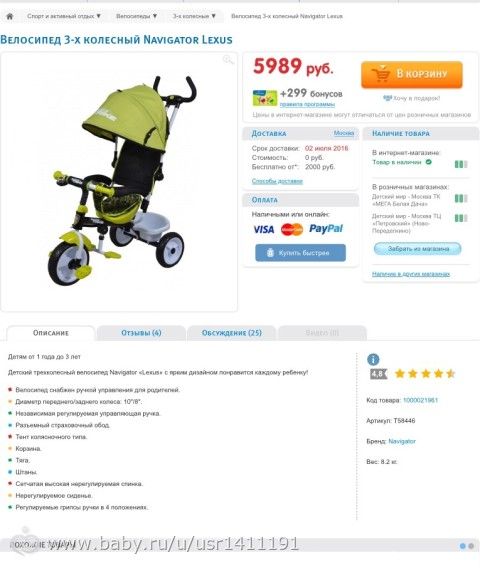Click the blue info icon near rating

click(373, 359)
